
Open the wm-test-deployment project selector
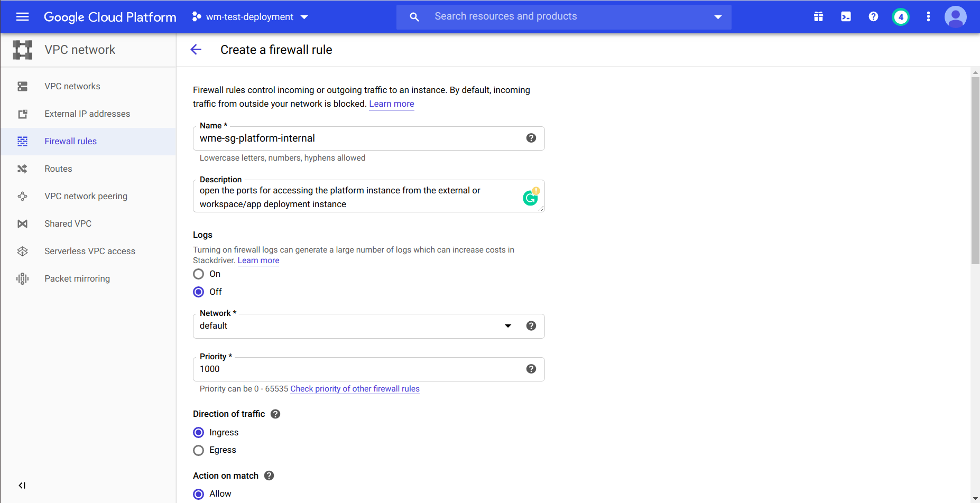coord(250,17)
